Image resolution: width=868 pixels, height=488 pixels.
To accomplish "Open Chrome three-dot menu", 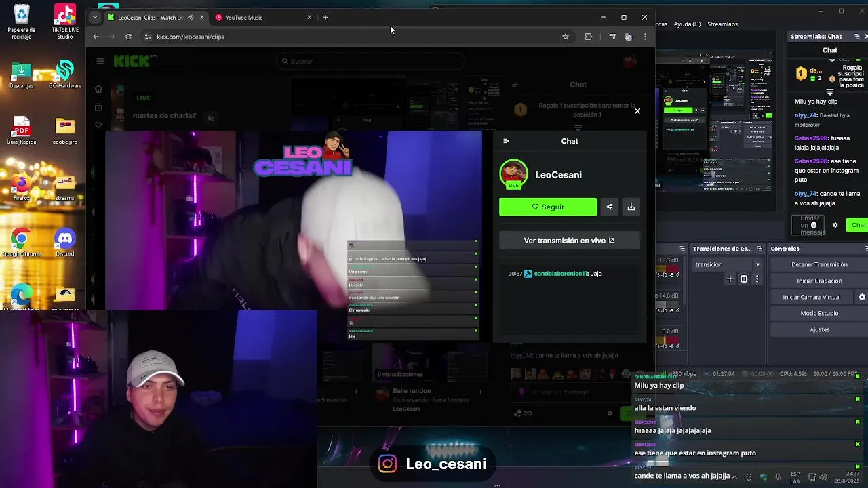I will [644, 37].
